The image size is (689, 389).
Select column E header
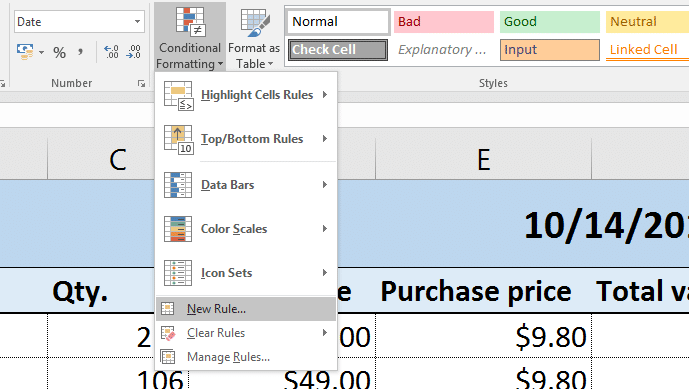click(x=483, y=159)
